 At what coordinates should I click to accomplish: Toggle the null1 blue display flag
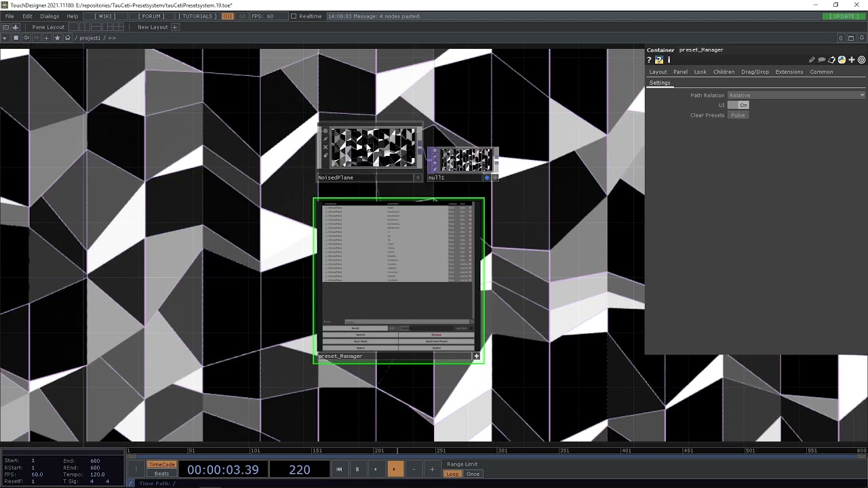tap(486, 178)
